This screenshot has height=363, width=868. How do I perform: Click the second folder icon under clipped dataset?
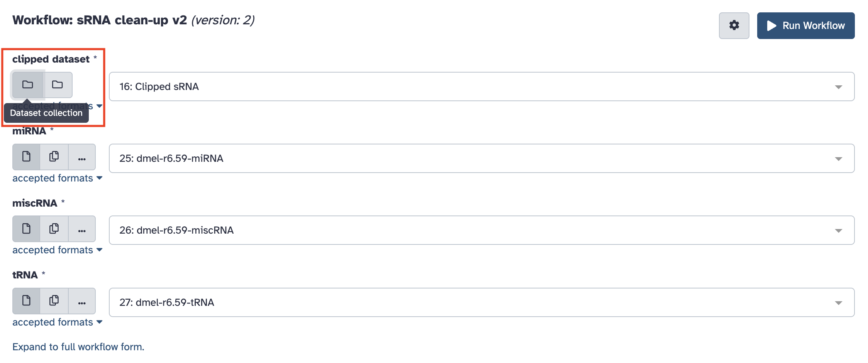point(58,85)
